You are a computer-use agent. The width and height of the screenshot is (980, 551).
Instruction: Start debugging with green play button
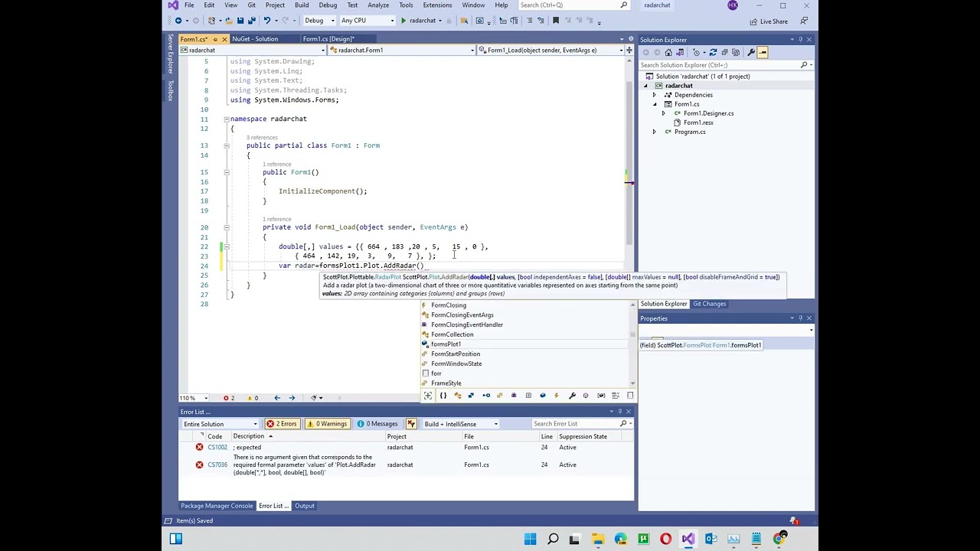pos(403,21)
